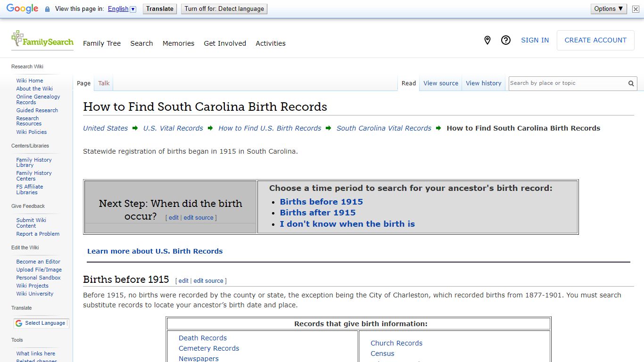Open the Census link

pos(382,354)
